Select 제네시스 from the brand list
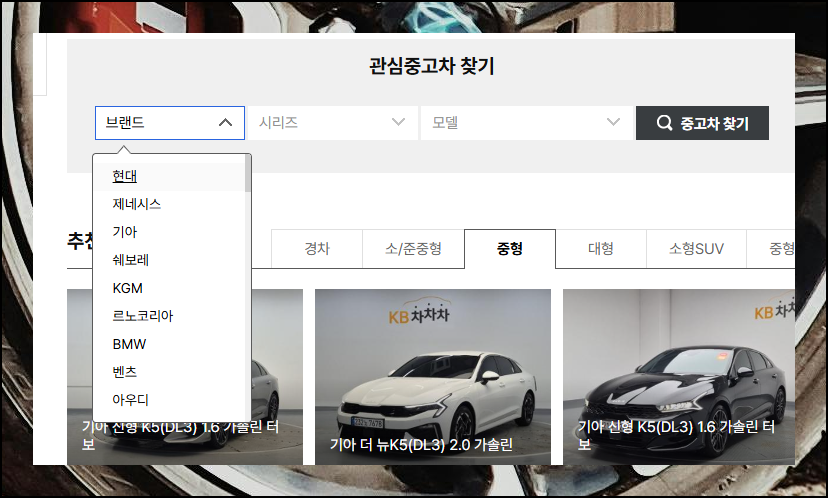 169,204
